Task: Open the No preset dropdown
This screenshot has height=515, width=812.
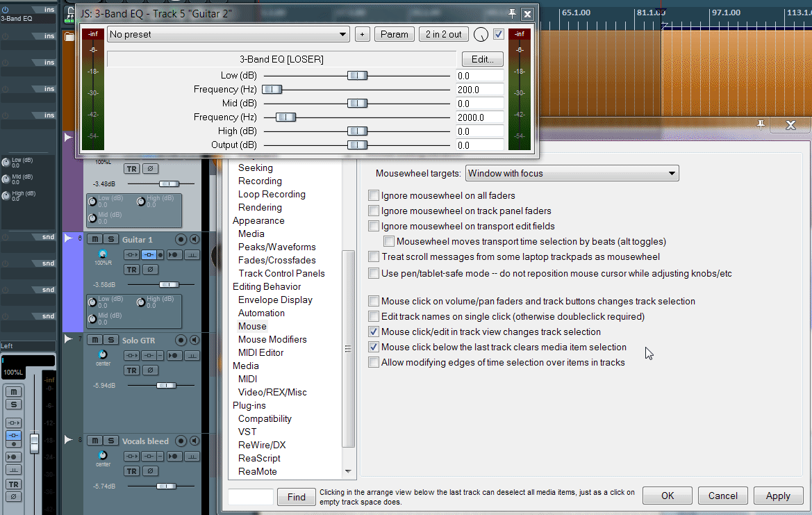Action: (x=229, y=34)
